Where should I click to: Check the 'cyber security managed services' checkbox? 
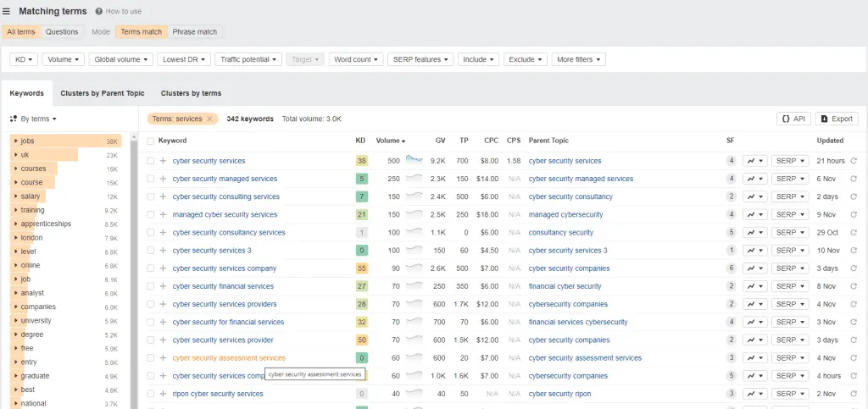click(x=151, y=179)
